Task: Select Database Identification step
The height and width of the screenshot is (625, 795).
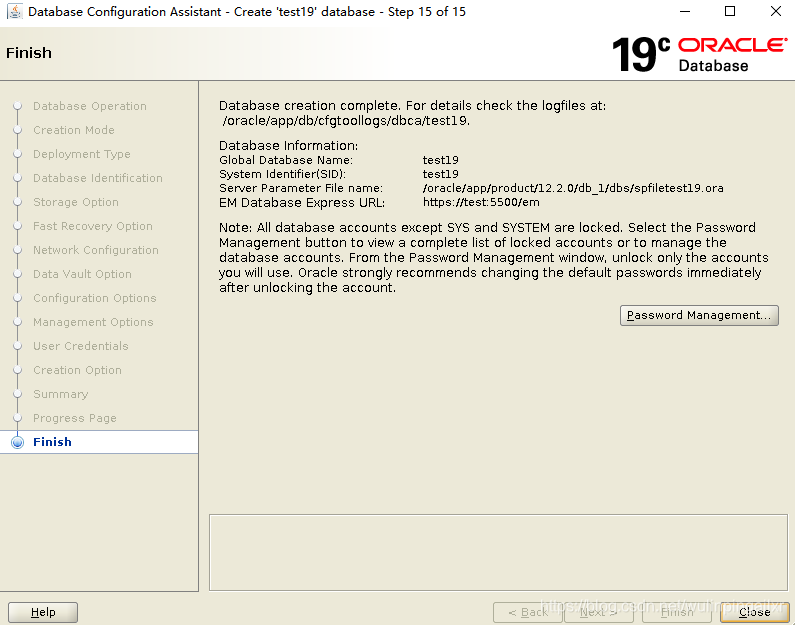Action: (x=98, y=178)
